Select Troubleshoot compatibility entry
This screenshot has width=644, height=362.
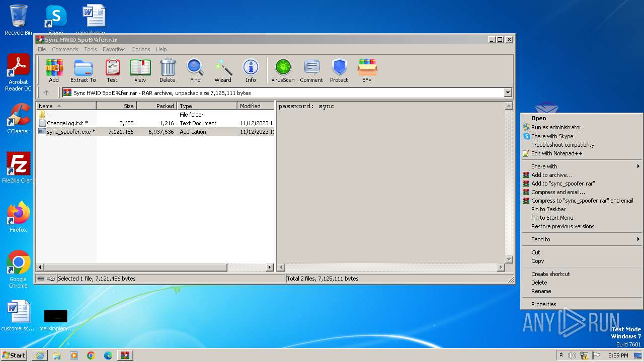pyautogui.click(x=582, y=145)
